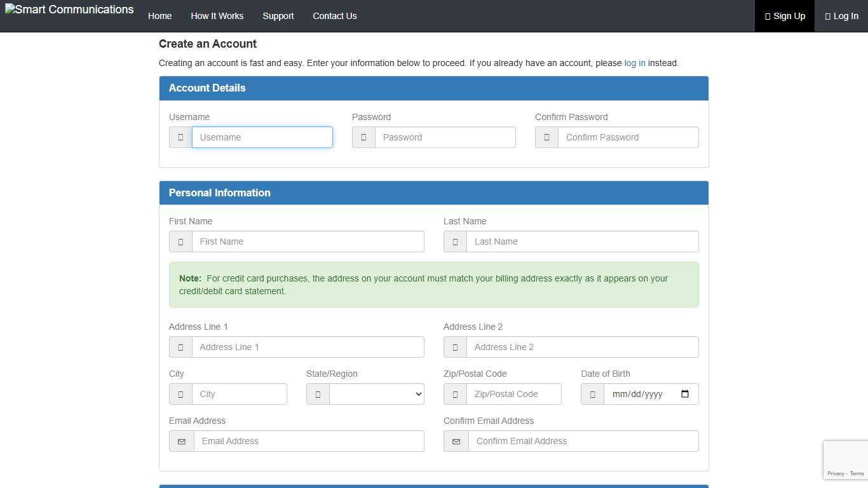
Task: Click inside the Address Line 2 input field
Action: pos(582,347)
